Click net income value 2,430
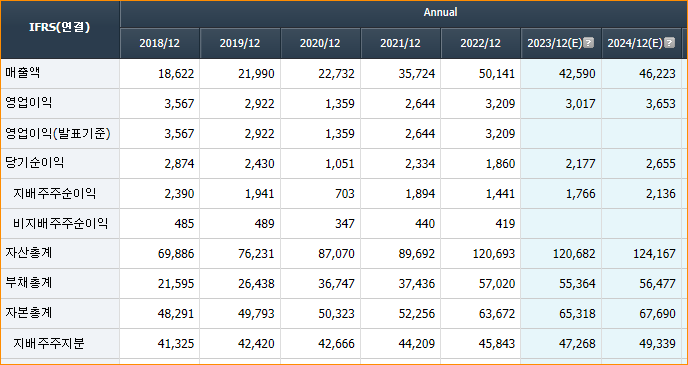The image size is (688, 365). click(x=259, y=164)
